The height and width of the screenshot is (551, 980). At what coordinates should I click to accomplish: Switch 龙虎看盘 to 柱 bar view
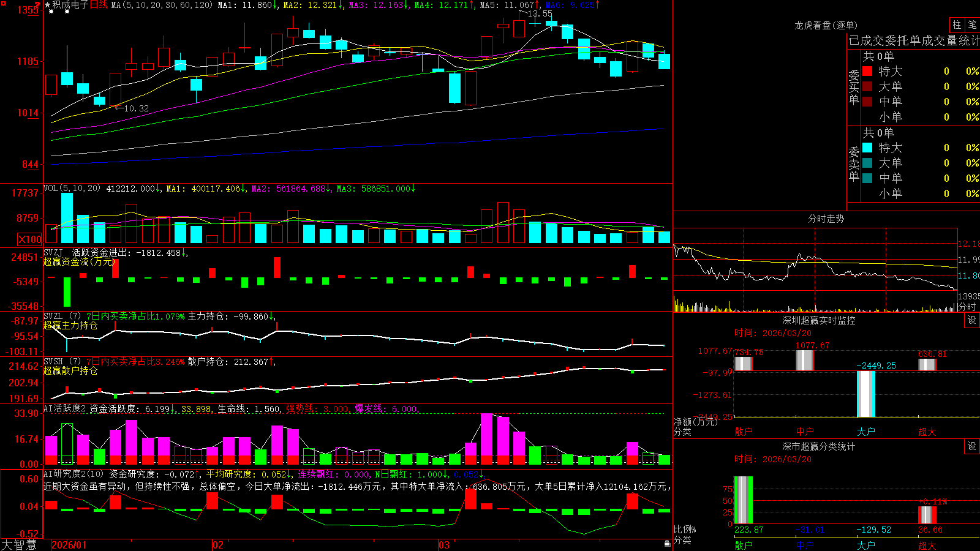957,24
